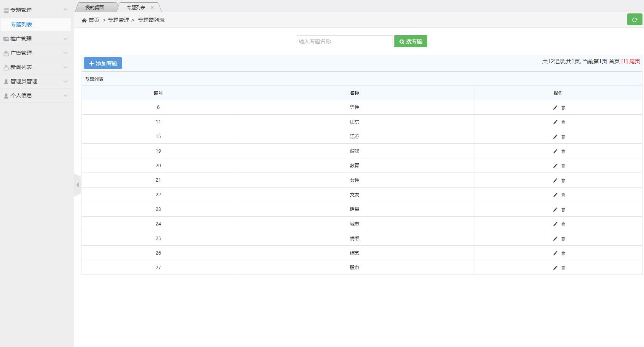Viewport: 644px width, 347px height.
Task: Switch to the 我的桌面 tab
Action: (95, 8)
